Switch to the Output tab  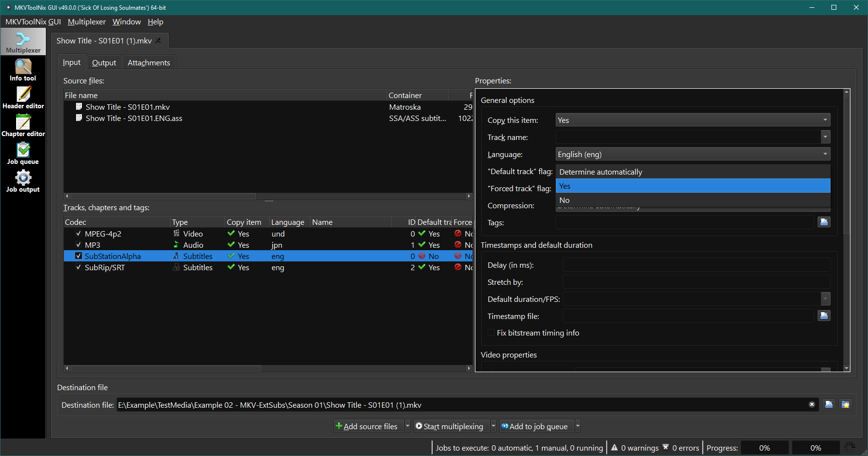pyautogui.click(x=104, y=62)
